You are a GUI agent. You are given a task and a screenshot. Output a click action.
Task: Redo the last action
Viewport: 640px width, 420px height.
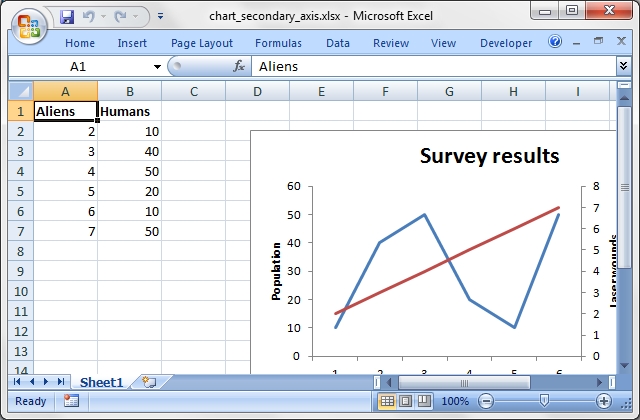tap(120, 16)
